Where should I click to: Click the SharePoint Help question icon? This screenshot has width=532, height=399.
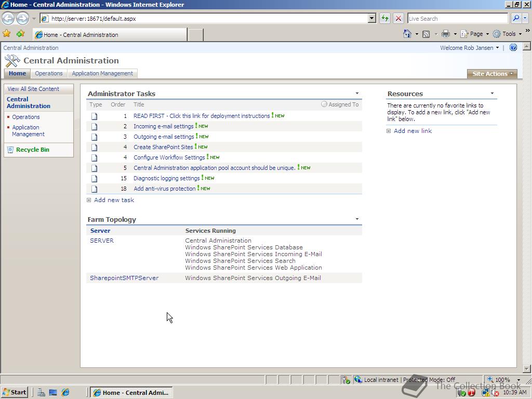513,47
